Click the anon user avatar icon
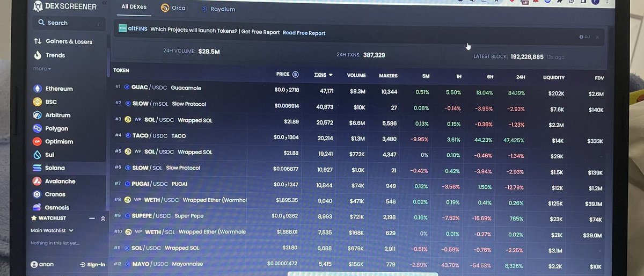644x276 pixels. (34, 264)
